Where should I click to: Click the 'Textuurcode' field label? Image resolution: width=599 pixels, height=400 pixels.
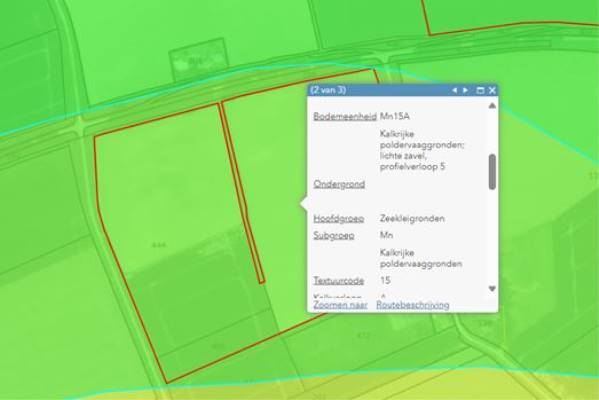coord(338,280)
